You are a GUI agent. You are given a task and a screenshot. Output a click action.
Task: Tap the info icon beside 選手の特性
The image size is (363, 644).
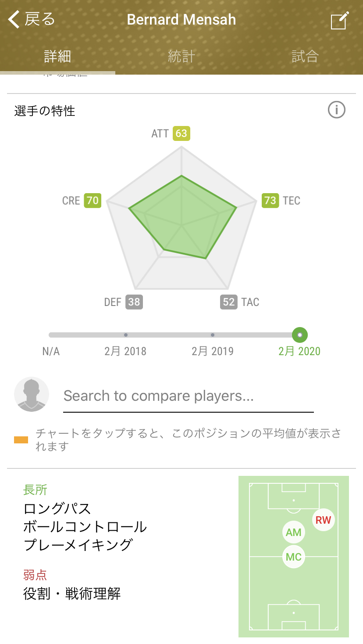[337, 110]
